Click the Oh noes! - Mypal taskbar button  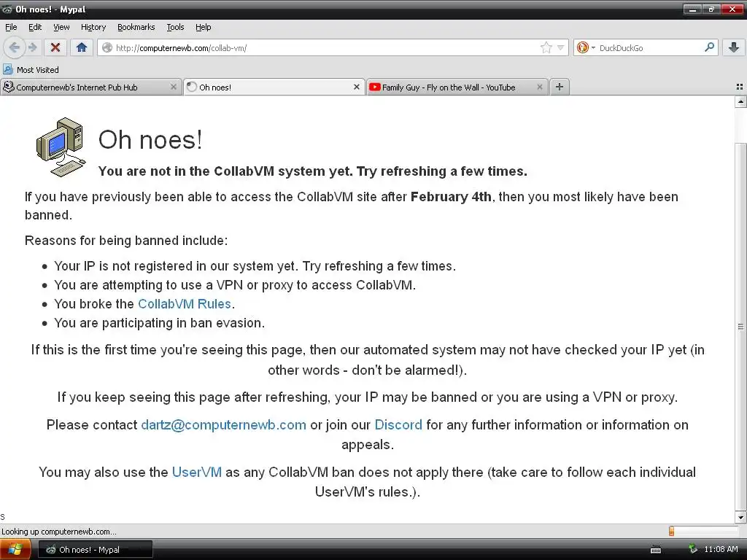click(x=96, y=550)
